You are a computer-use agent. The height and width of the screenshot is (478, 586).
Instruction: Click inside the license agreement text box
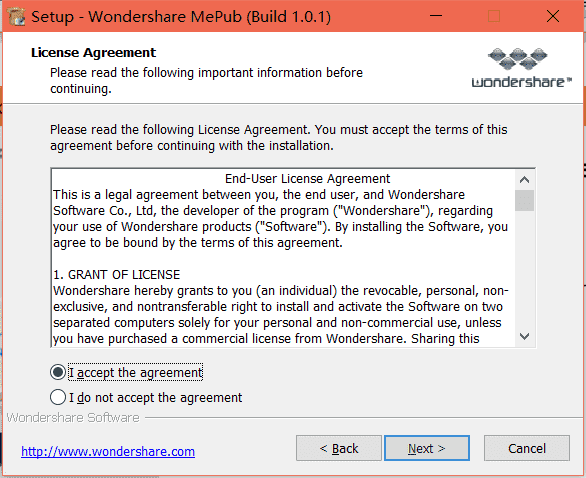click(283, 258)
